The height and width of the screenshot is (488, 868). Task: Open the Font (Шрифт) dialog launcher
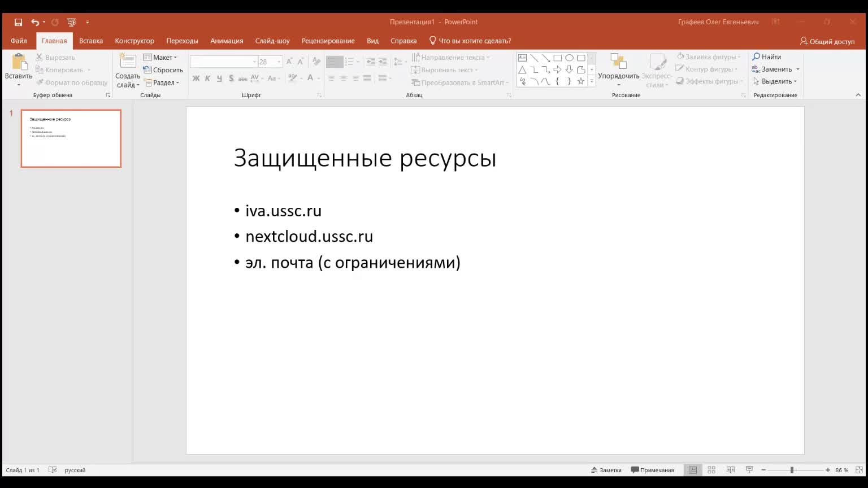319,95
